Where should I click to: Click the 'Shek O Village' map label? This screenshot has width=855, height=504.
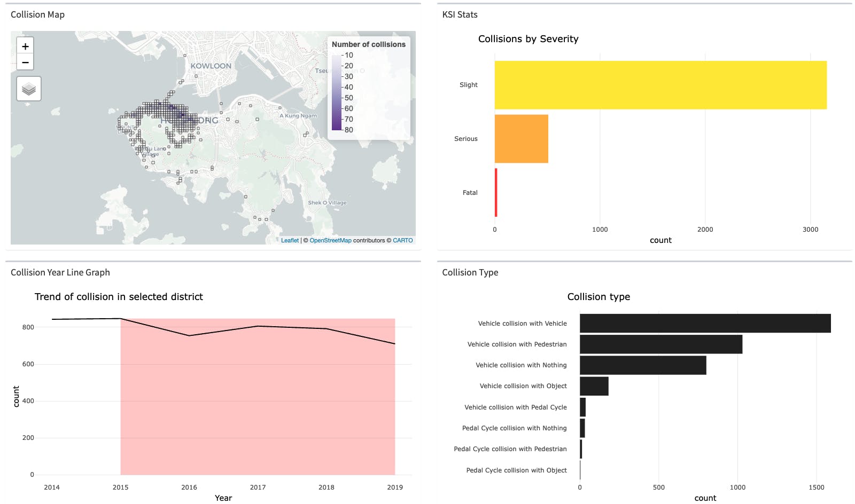(327, 203)
